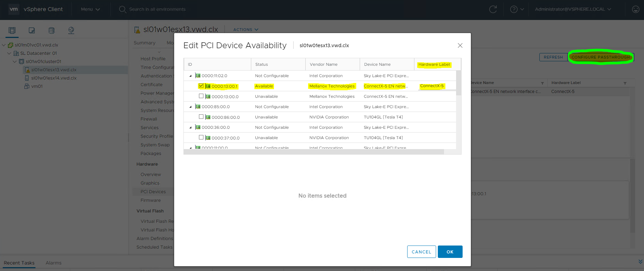
Task: Uncheck the 0000:13:00.1 device checkbox
Action: click(x=201, y=86)
